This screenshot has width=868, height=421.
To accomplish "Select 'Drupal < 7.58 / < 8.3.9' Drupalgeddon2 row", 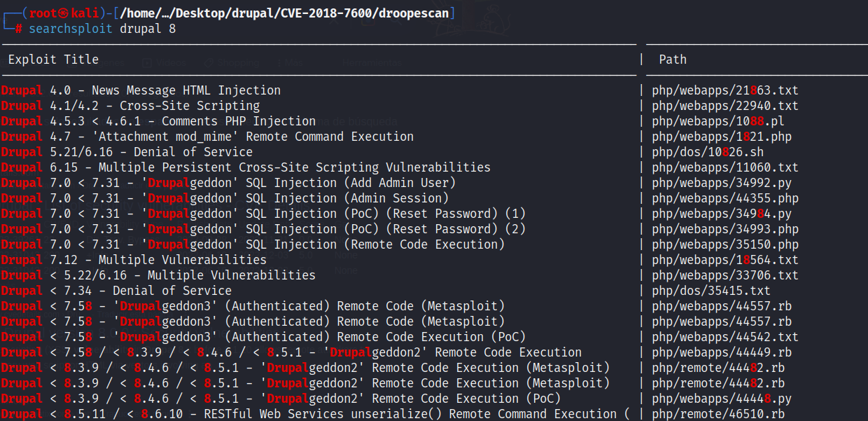I will (x=291, y=352).
